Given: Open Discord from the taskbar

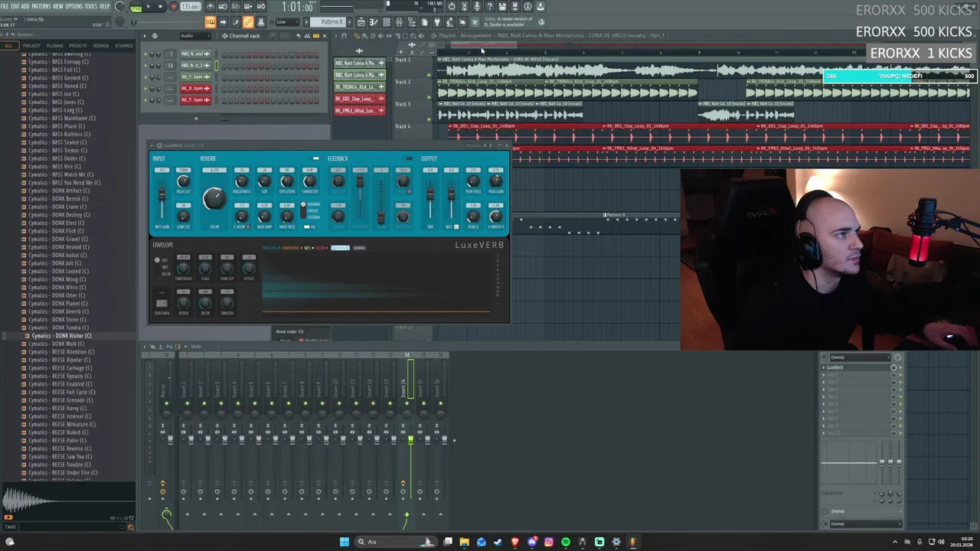Looking at the screenshot, I should coord(532,542).
